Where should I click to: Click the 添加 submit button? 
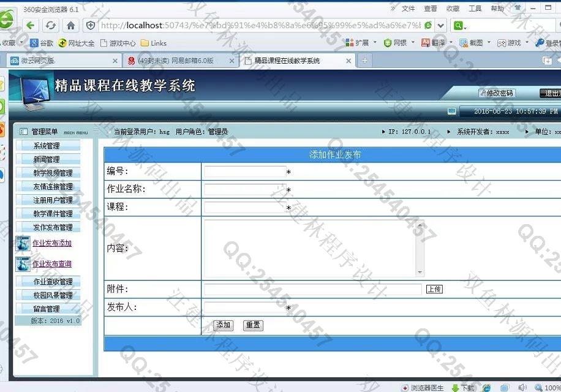(224, 325)
